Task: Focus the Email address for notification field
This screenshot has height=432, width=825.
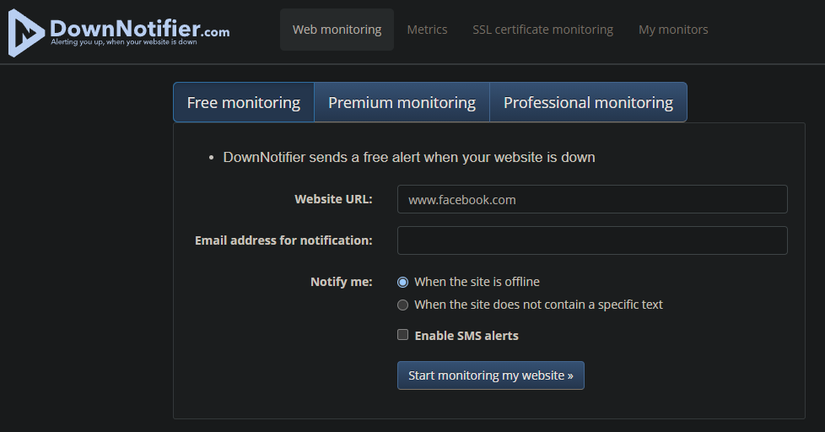Action: click(592, 240)
